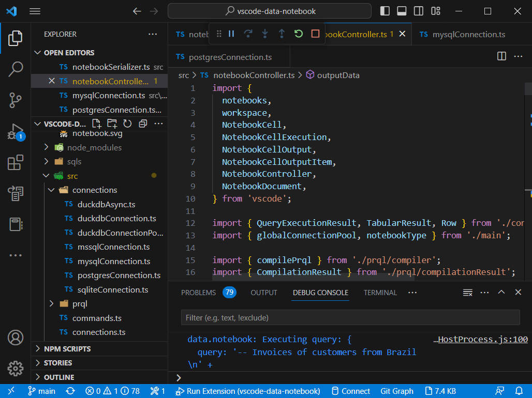Restart the debugging session
This screenshot has height=398, width=532.
click(x=298, y=34)
